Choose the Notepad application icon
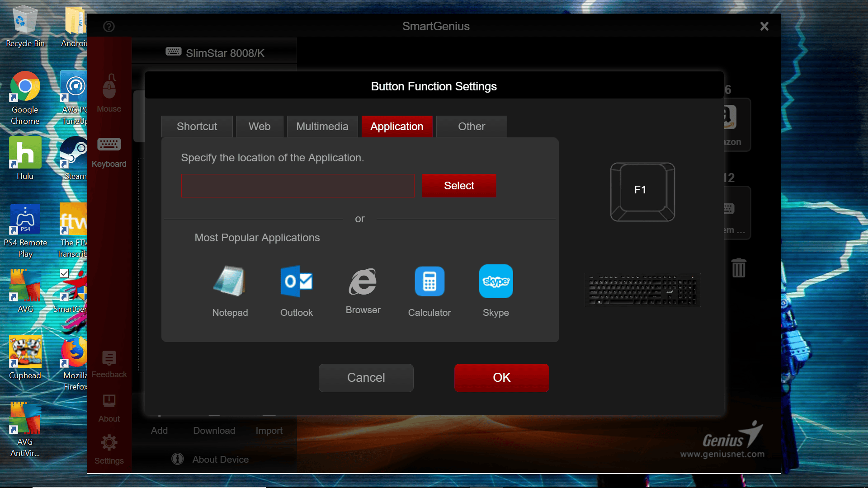This screenshot has width=868, height=488. (230, 282)
